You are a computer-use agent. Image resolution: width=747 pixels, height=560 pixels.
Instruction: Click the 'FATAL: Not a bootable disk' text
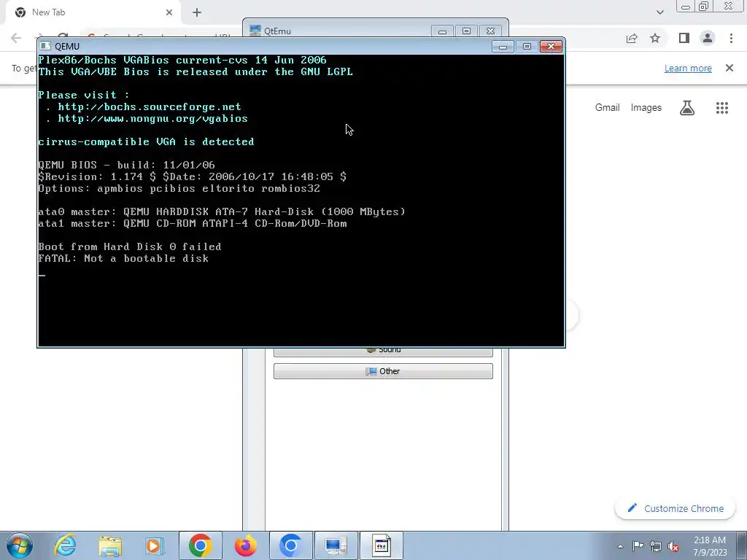(x=123, y=259)
